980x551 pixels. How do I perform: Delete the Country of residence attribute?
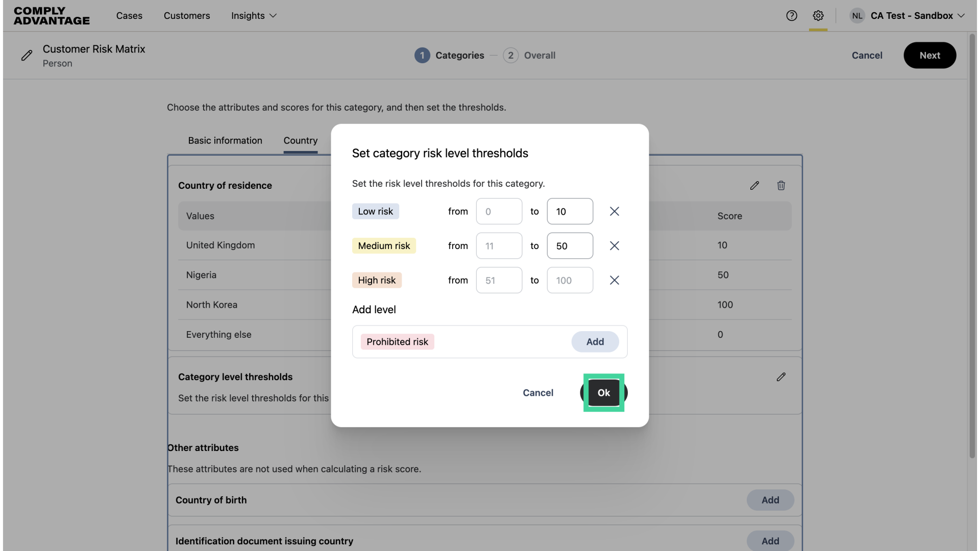(x=781, y=186)
